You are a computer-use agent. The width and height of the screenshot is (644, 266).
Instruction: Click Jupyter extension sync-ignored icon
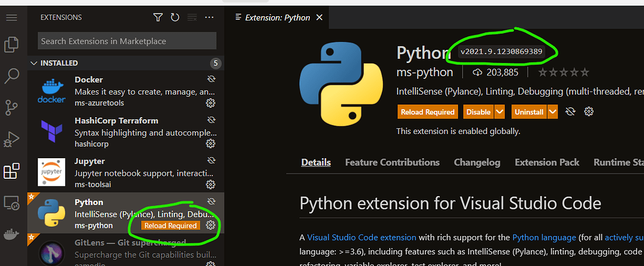211,160
